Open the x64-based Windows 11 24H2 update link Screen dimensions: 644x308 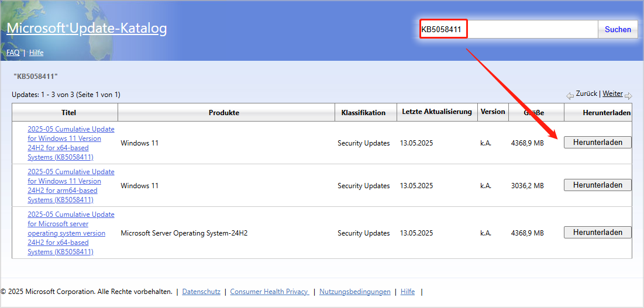[x=71, y=143]
